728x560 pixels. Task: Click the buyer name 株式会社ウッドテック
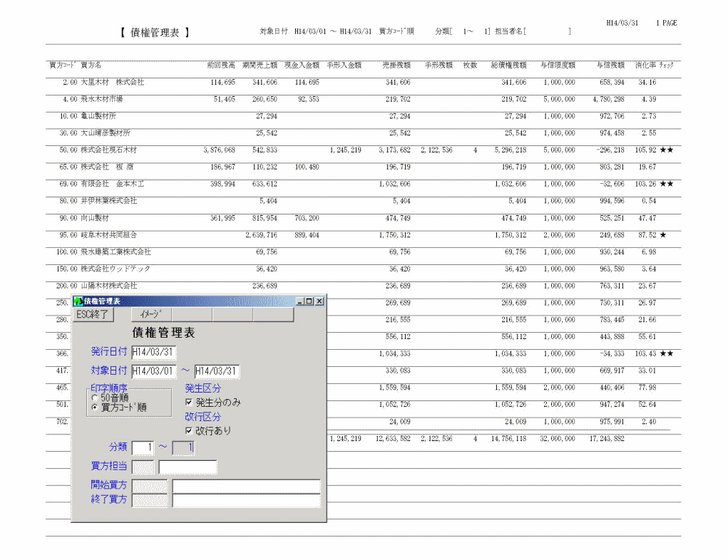[116, 269]
